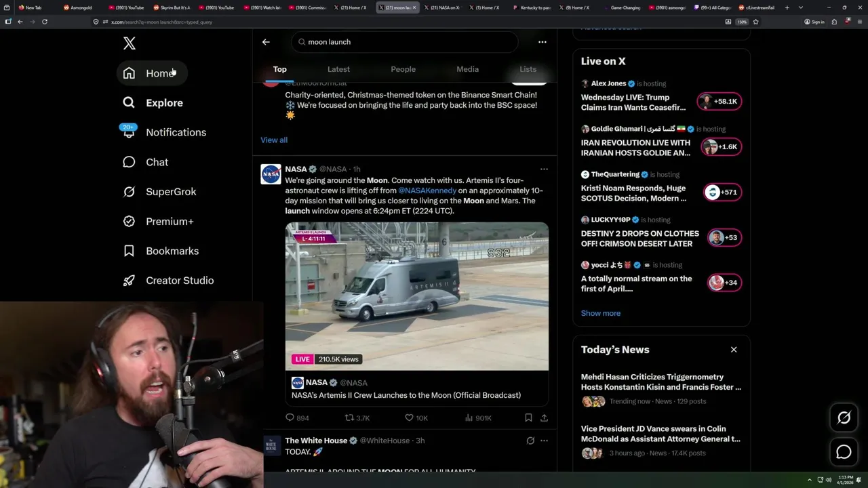
Task: Play the Artemis II live video thumbnail
Action: [417, 296]
